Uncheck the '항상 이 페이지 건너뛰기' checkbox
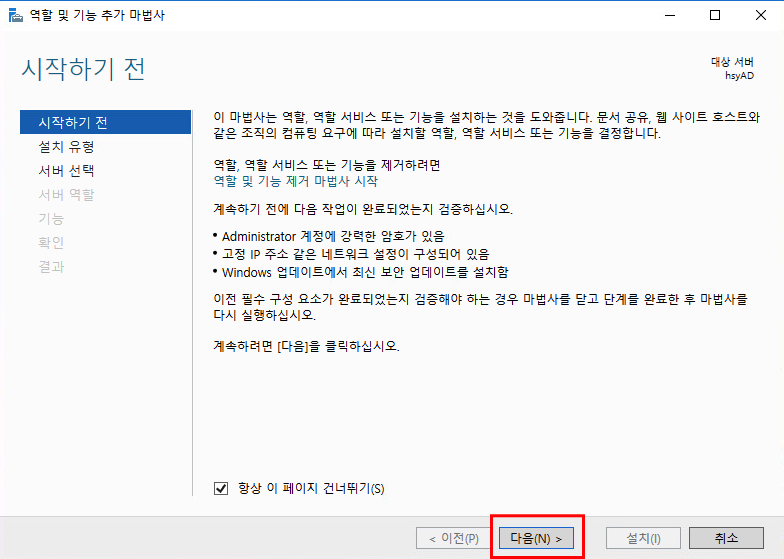The image size is (784, 559). point(220,488)
